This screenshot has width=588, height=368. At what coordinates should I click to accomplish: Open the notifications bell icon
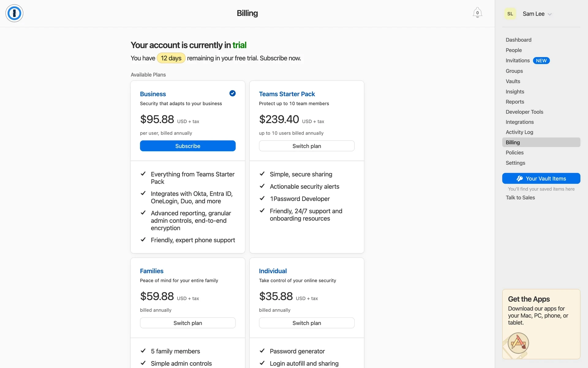pyautogui.click(x=477, y=13)
